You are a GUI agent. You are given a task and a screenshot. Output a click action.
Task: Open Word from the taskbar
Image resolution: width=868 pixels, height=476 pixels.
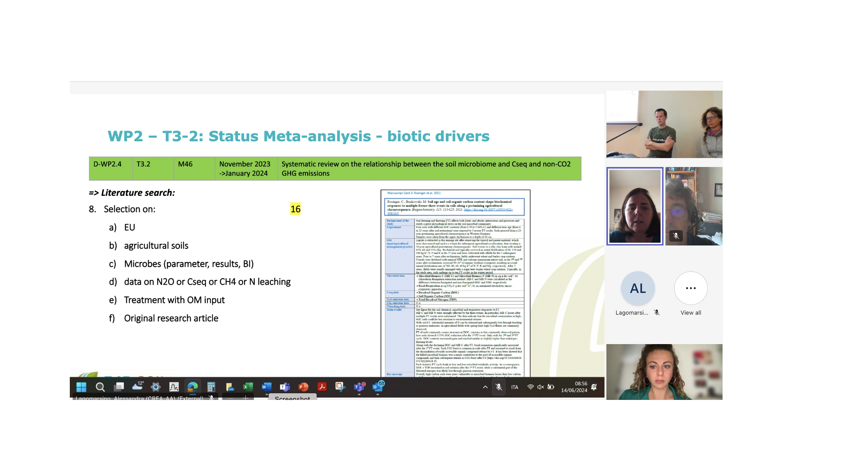coord(266,387)
